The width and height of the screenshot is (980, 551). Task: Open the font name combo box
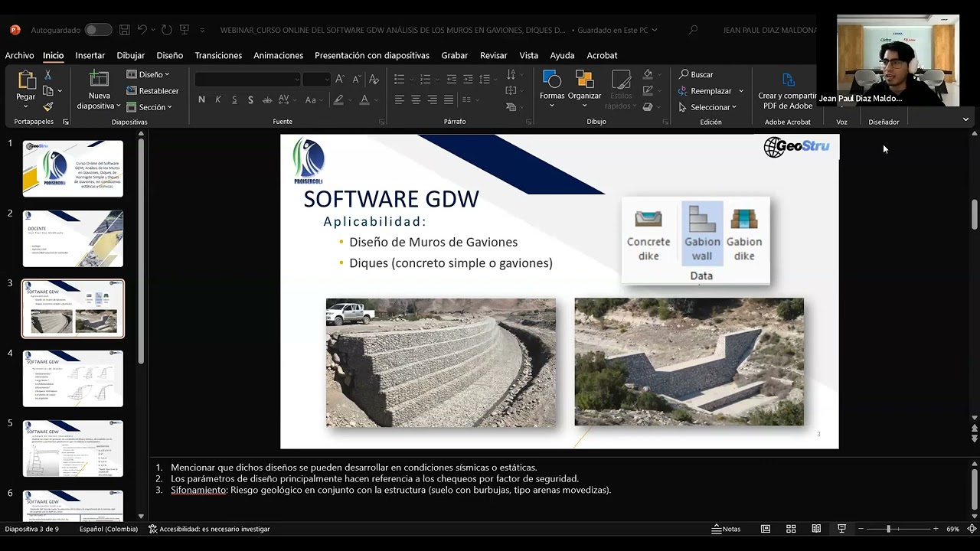(247, 80)
